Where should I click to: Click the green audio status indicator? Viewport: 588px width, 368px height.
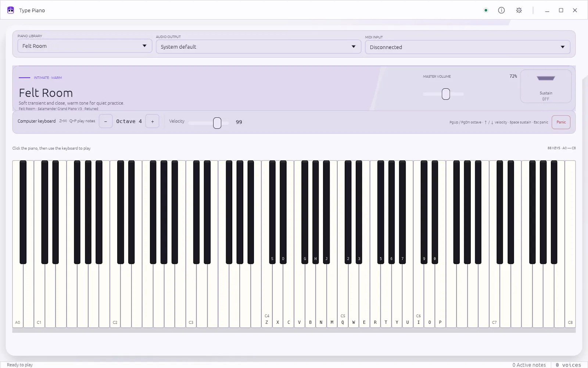coord(486,10)
